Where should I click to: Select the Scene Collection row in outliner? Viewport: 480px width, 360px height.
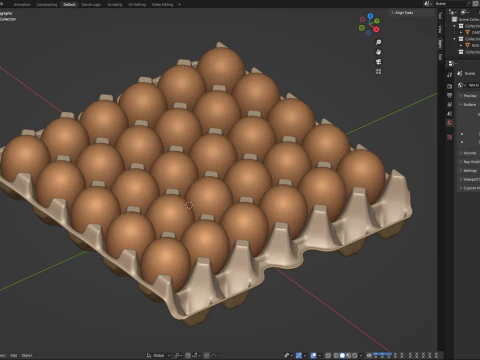pyautogui.click(x=466, y=19)
